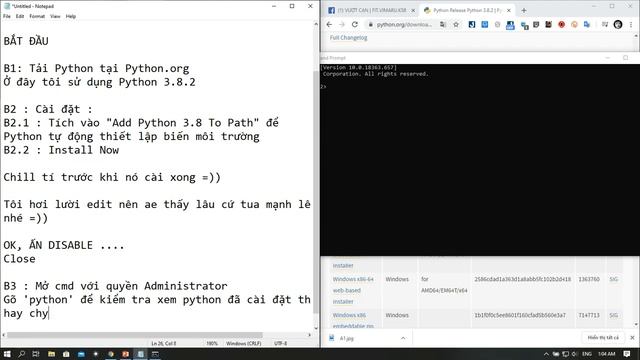Go forward in the browser
Viewport: 640px width, 360px height.
coord(342,24)
